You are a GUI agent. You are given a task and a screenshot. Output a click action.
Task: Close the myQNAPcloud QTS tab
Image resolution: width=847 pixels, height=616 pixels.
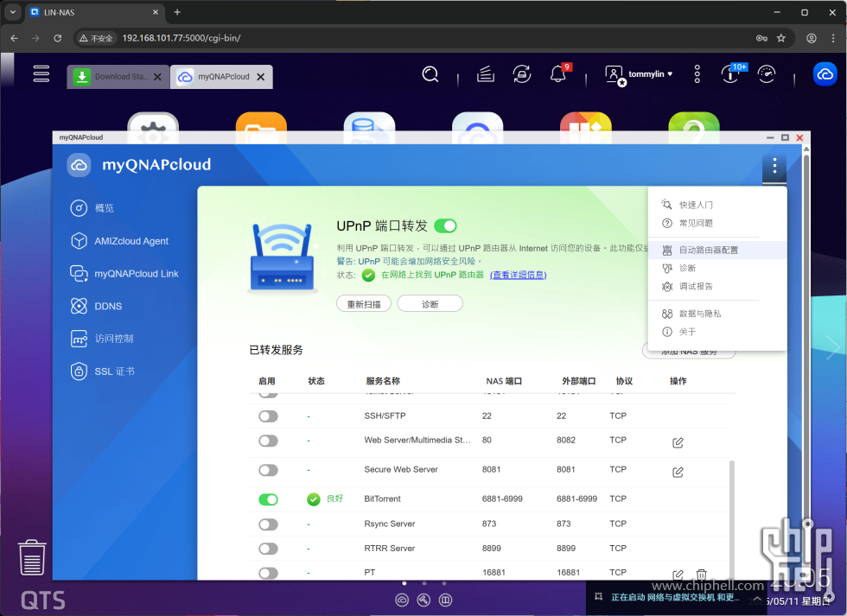pos(261,77)
